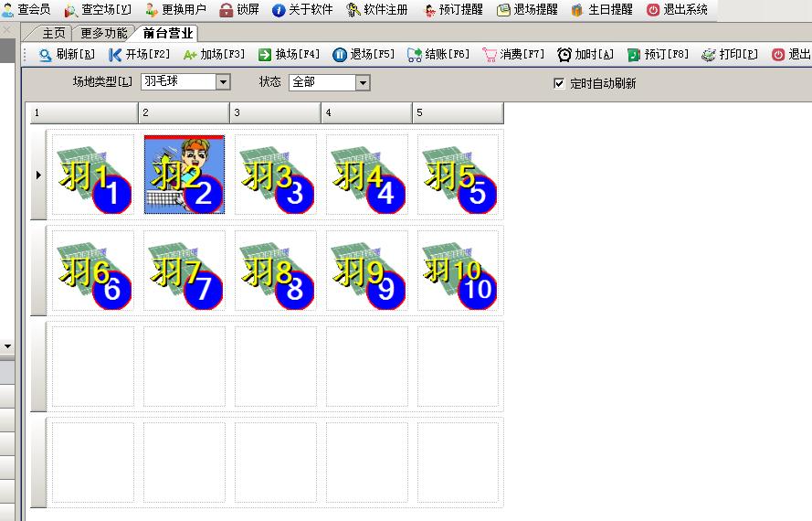Click column header 2

pyautogui.click(x=185, y=112)
